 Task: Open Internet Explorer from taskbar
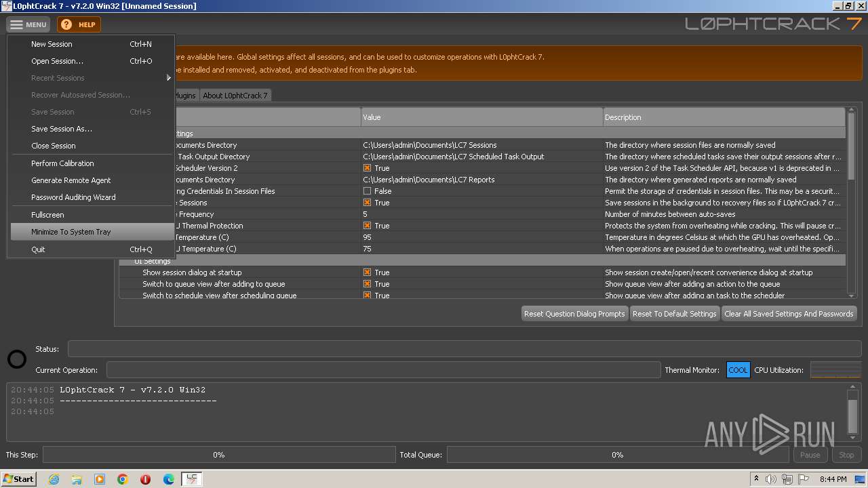54,479
